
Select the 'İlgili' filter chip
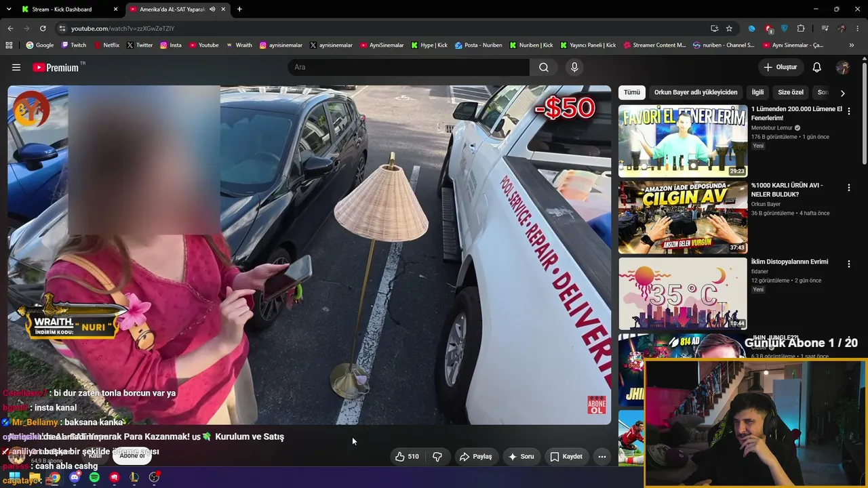tap(757, 92)
